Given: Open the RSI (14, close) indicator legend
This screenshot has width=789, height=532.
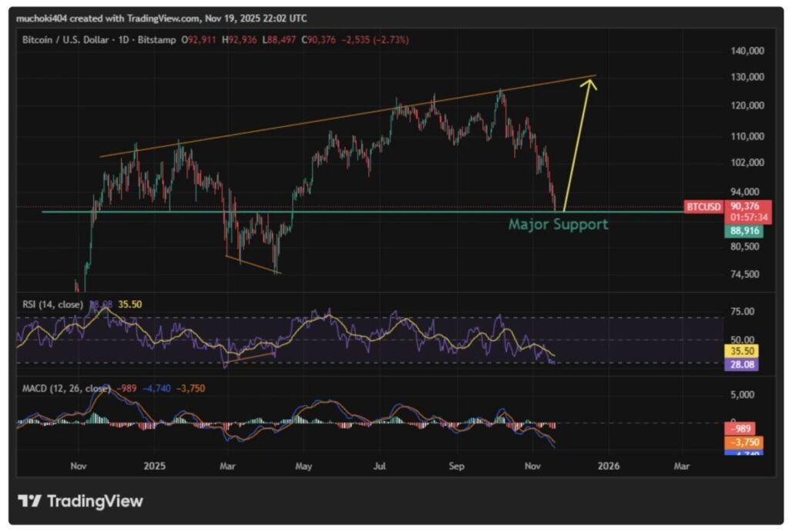Looking at the screenshot, I should coord(52,304).
